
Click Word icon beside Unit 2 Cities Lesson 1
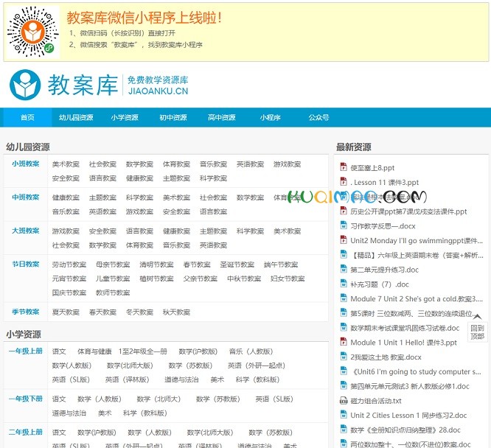(344, 415)
